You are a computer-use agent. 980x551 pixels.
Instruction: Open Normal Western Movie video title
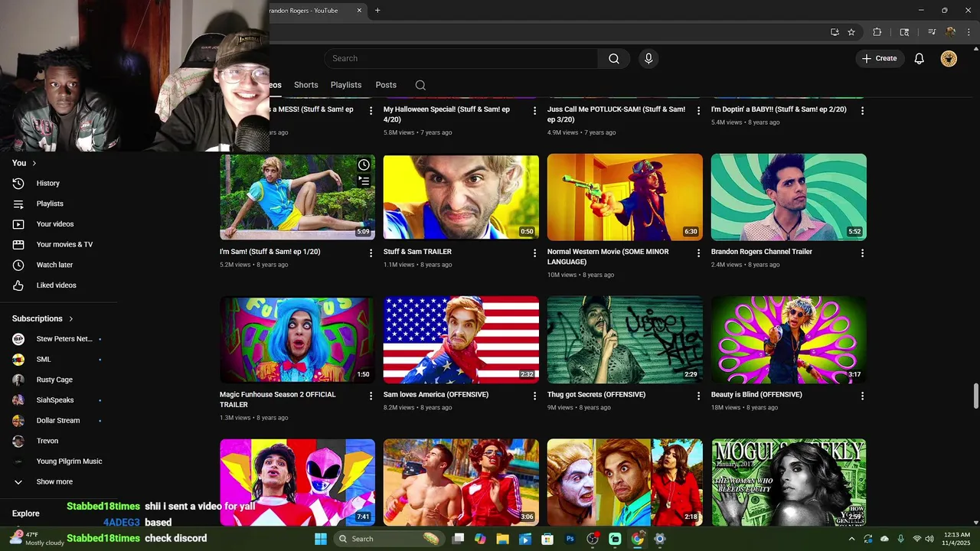tap(608, 256)
